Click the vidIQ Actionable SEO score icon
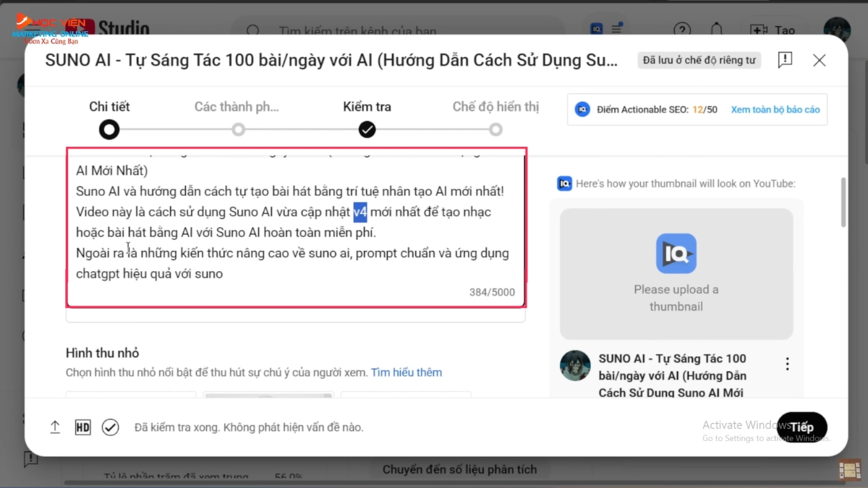Image resolution: width=868 pixels, height=488 pixels. tap(583, 109)
